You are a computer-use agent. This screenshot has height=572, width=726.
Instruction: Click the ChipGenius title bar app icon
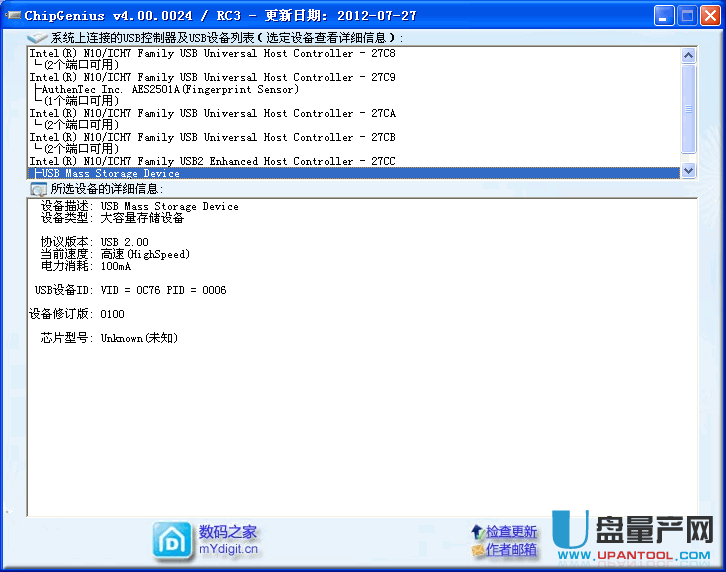(x=14, y=16)
